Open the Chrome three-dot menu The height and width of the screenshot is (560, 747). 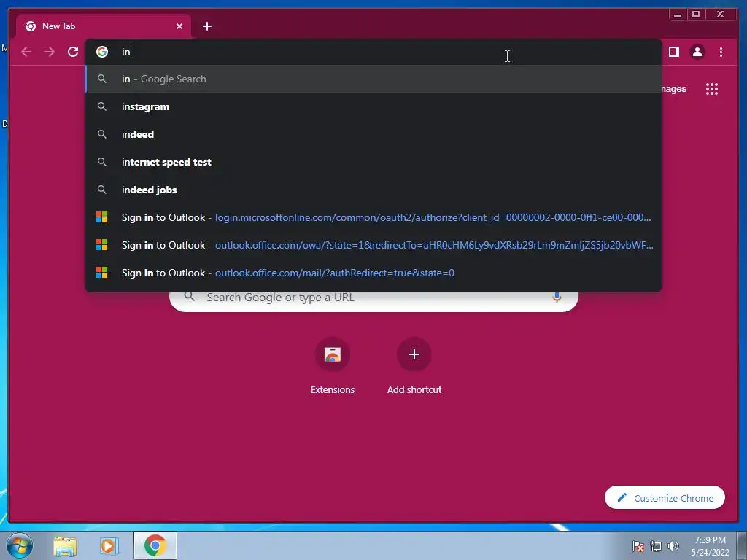coord(721,52)
